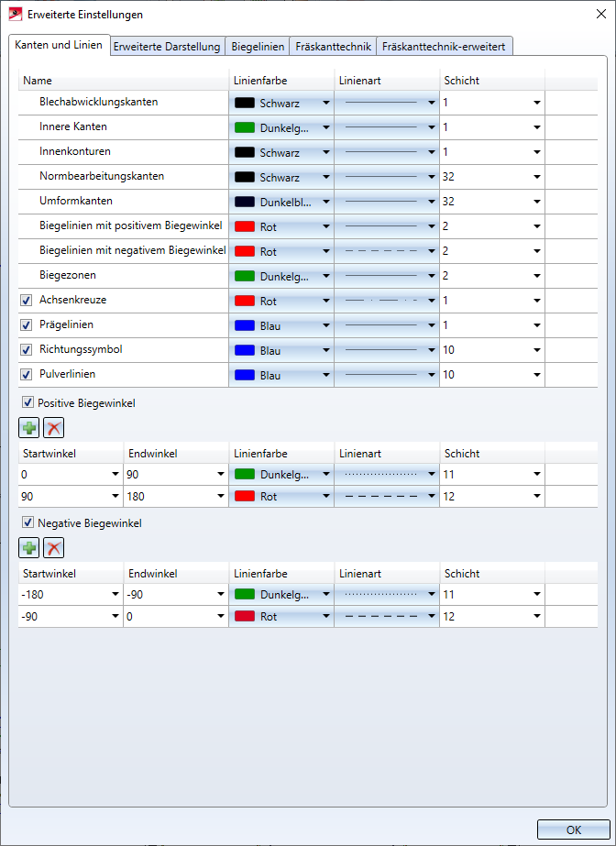
Task: Open Schicht dropdown for Blechabwicklungskanten
Action: tap(536, 103)
